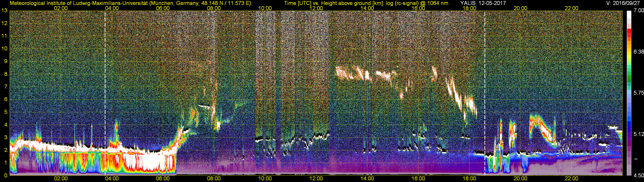Click the 5. height axis label
The image size is (644, 182).
[x=6, y=112]
